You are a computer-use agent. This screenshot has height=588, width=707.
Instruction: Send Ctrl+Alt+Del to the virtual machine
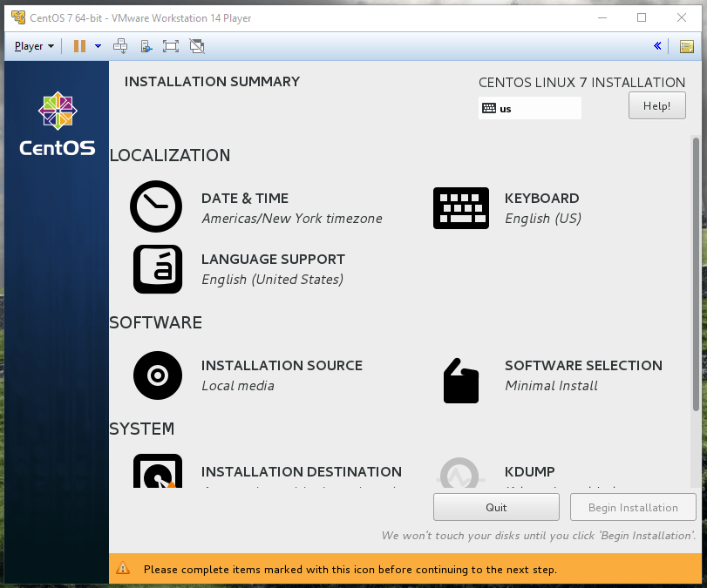pos(120,46)
